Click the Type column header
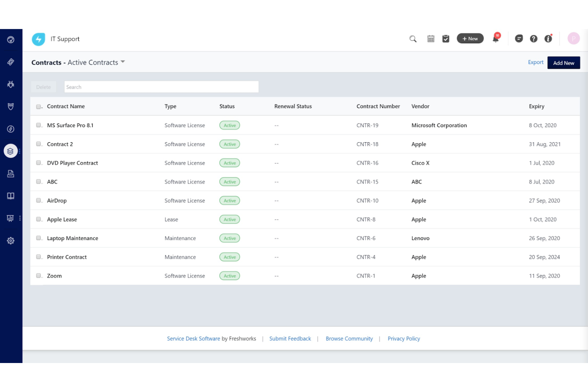588x392 pixels. click(x=170, y=106)
